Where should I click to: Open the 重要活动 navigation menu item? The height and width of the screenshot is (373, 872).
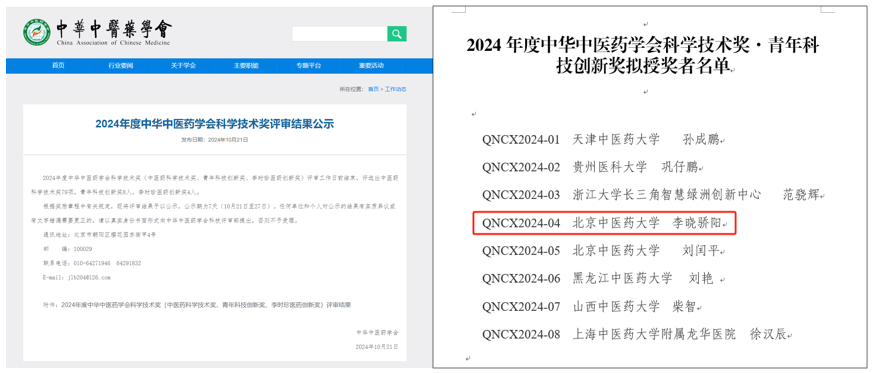[371, 66]
